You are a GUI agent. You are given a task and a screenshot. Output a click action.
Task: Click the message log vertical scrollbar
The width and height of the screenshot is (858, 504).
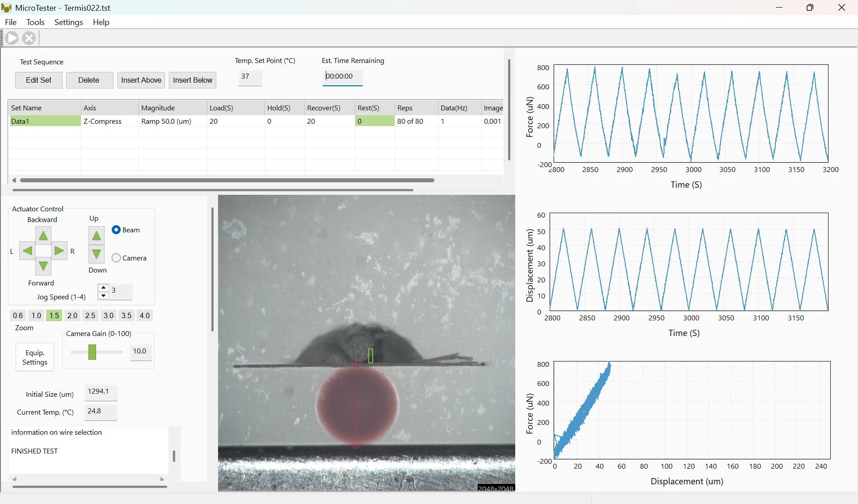click(x=174, y=456)
